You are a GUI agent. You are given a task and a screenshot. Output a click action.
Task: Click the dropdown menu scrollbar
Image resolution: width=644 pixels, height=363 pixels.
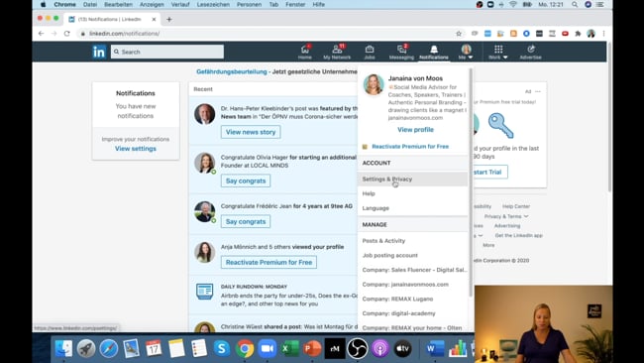point(471,181)
